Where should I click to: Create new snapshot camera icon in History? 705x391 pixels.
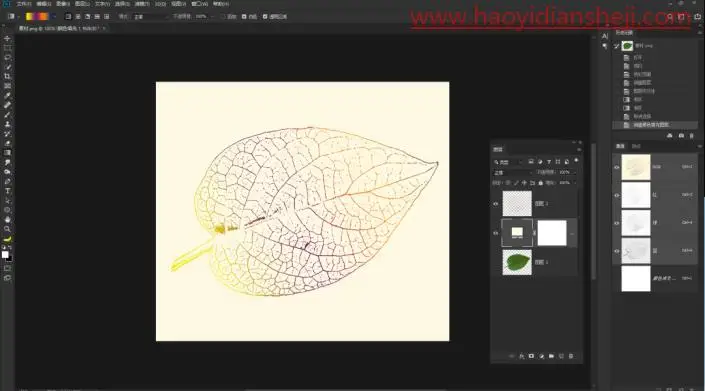coord(681,135)
